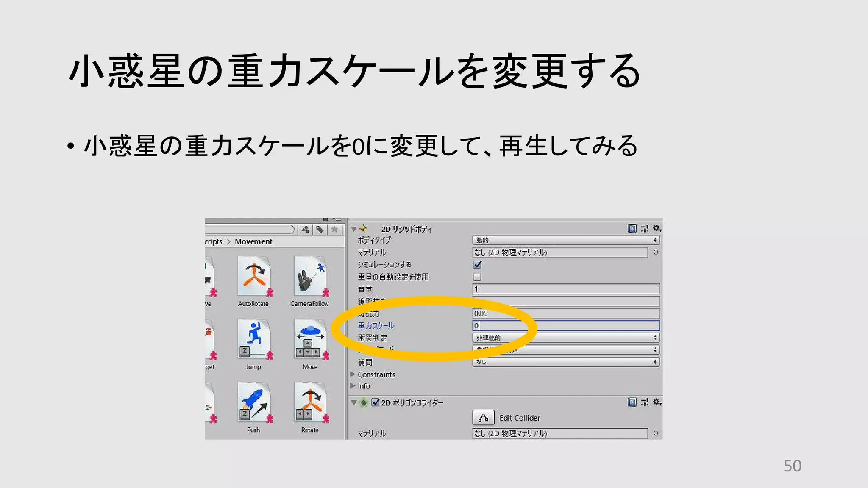The height and width of the screenshot is (488, 868).
Task: Click the search by label tag icon
Action: [x=320, y=230]
